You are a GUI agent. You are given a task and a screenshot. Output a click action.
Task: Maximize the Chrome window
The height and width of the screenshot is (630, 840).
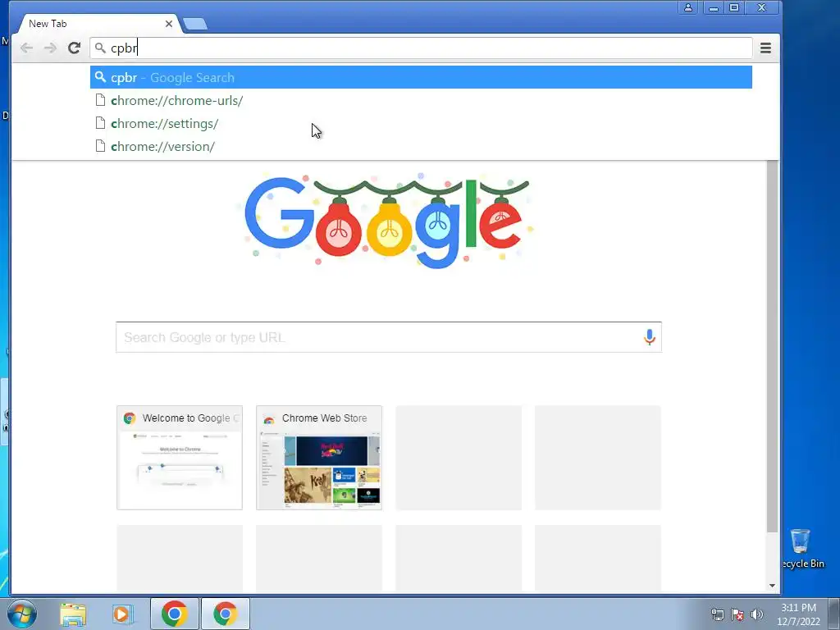734,7
